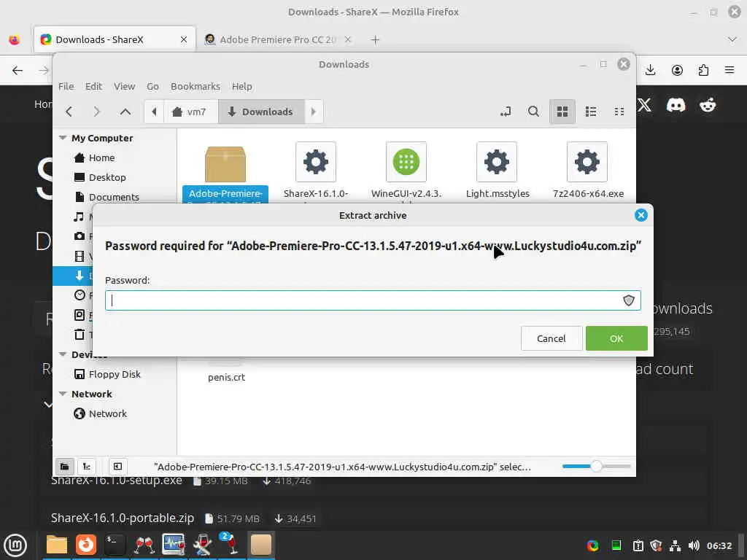Open Terminal from taskbar

[x=115, y=545]
